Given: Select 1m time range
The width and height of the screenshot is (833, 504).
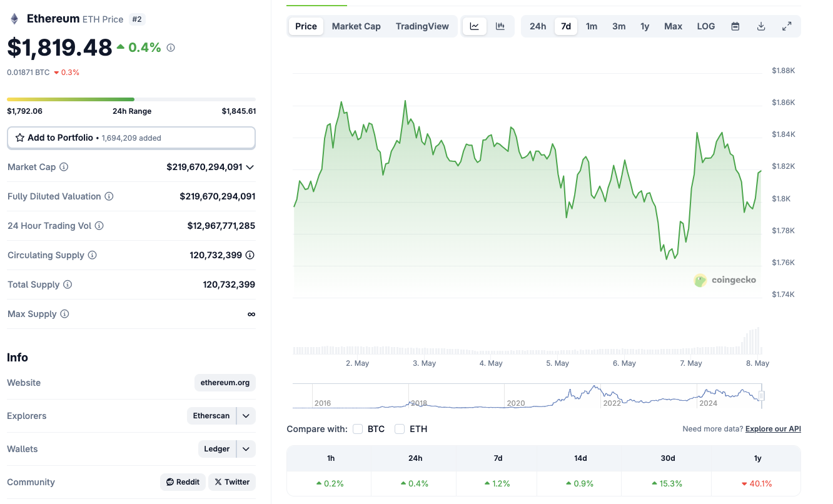Looking at the screenshot, I should tap(592, 26).
